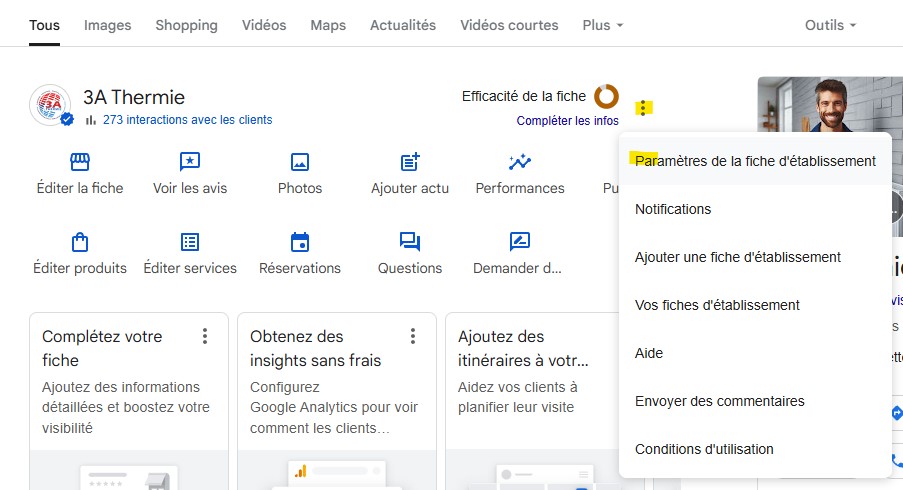Expand the Plus dropdown
903x490 pixels.
(603, 25)
